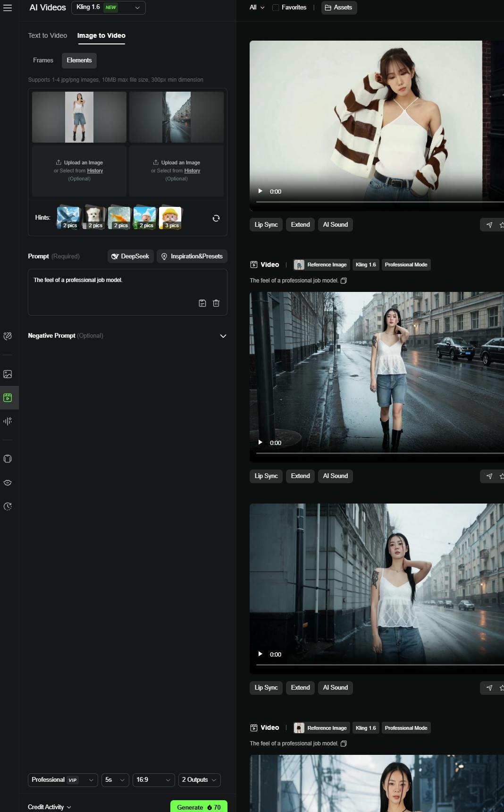Select the uploaded rainy street image
This screenshot has height=812, width=504.
tap(176, 117)
